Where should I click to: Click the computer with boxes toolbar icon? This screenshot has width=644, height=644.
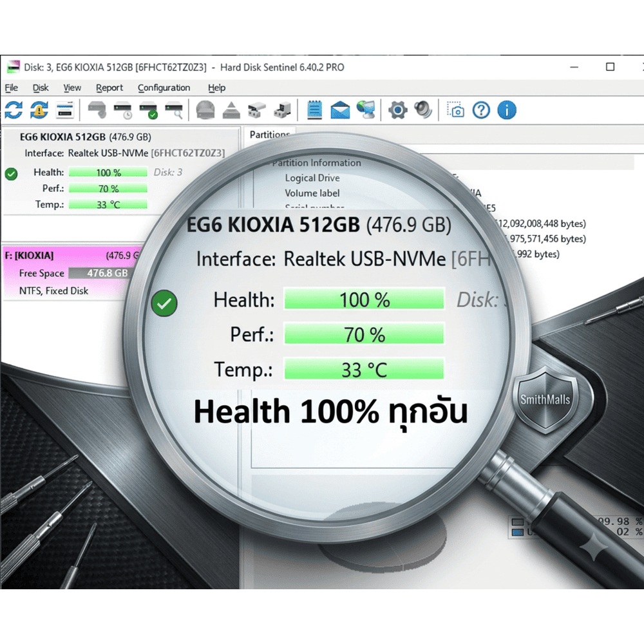click(283, 110)
